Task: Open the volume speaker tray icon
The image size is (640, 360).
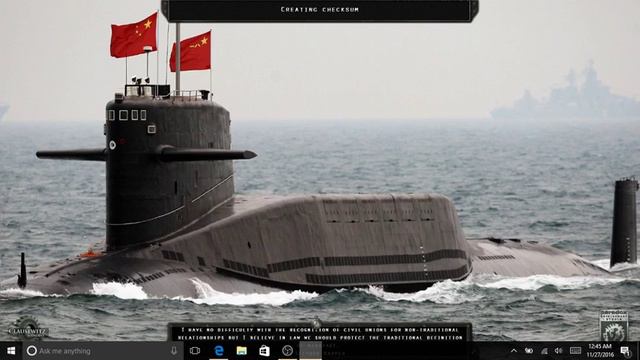Action: point(558,351)
